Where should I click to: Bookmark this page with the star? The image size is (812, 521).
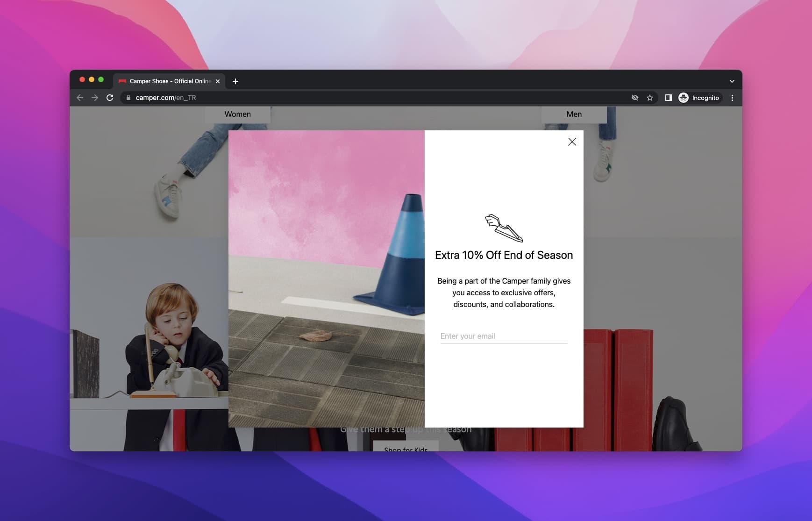649,98
